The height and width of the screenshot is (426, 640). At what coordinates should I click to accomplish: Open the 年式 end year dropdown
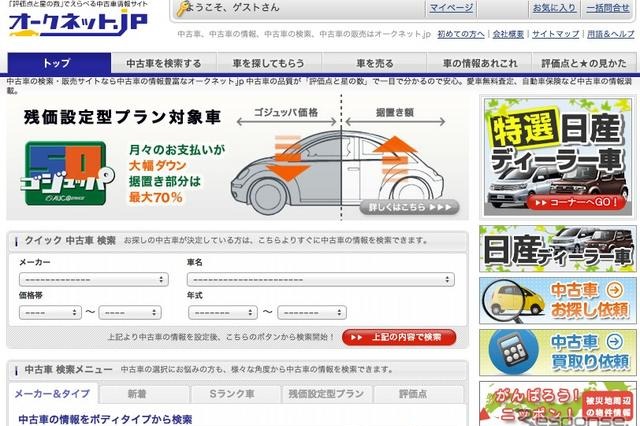312,313
